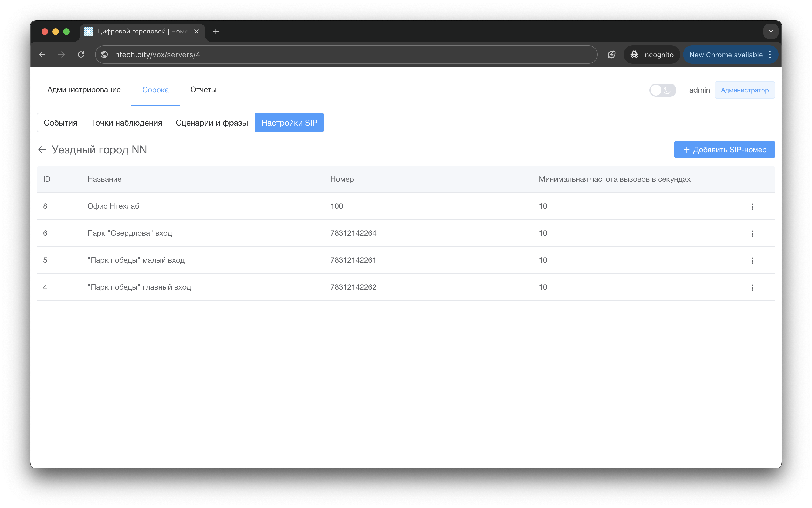Image resolution: width=812 pixels, height=508 pixels.
Task: Toggle the dark mode switch
Action: click(x=662, y=90)
